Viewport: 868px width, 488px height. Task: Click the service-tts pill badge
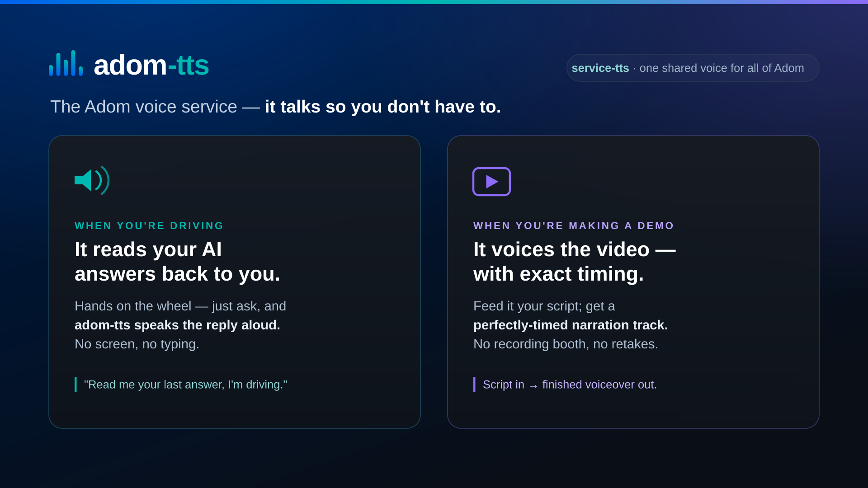click(693, 68)
